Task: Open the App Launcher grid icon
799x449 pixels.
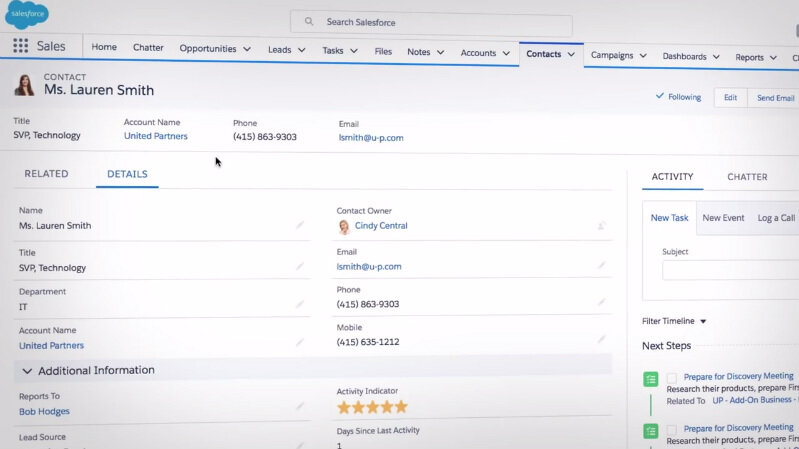Action: click(x=20, y=46)
